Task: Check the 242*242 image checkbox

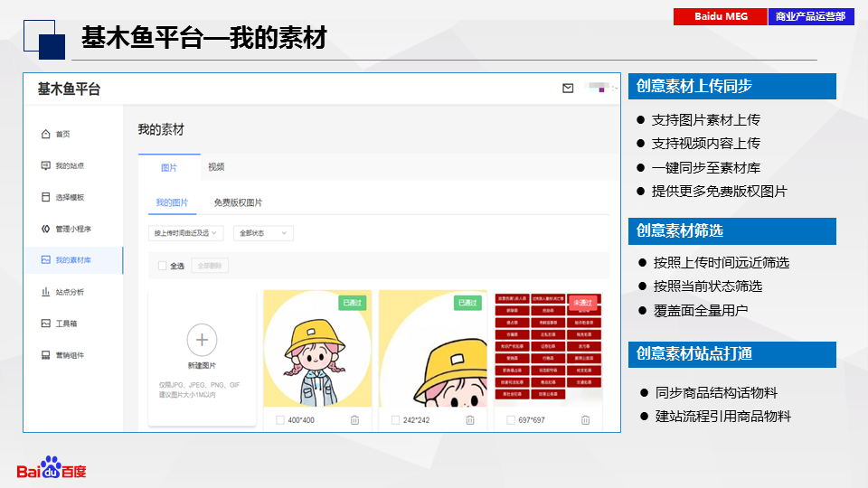Action: click(395, 420)
